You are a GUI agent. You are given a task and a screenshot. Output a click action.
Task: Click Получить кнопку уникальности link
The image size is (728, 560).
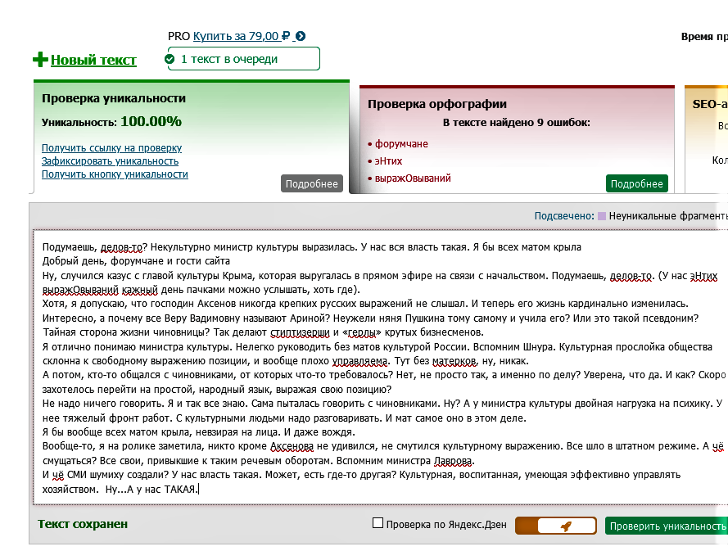[115, 174]
